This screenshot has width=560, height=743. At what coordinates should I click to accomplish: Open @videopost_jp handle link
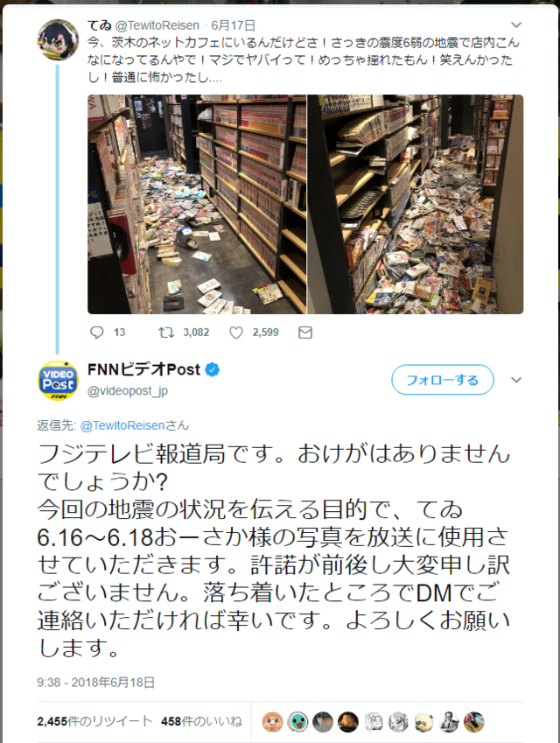coord(128,391)
